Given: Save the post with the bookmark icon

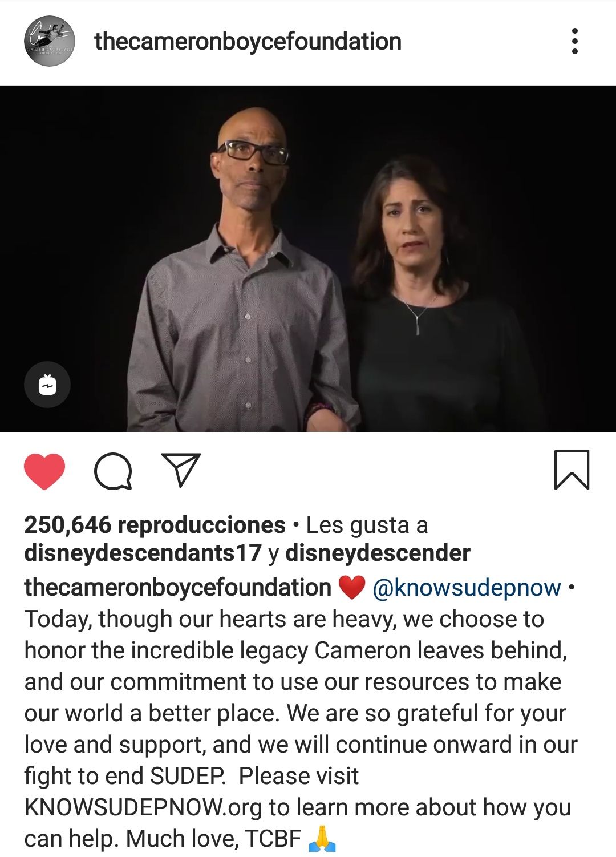Looking at the screenshot, I should pyautogui.click(x=572, y=470).
